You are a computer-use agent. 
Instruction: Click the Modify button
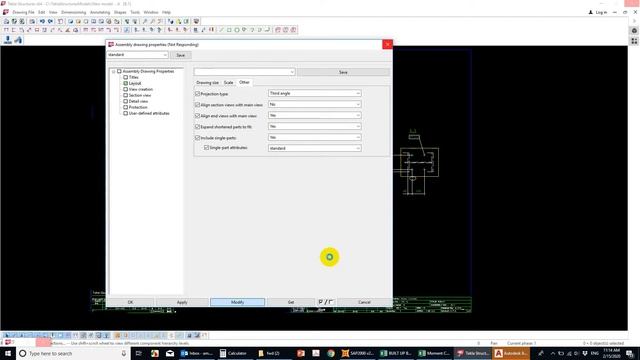pos(238,302)
